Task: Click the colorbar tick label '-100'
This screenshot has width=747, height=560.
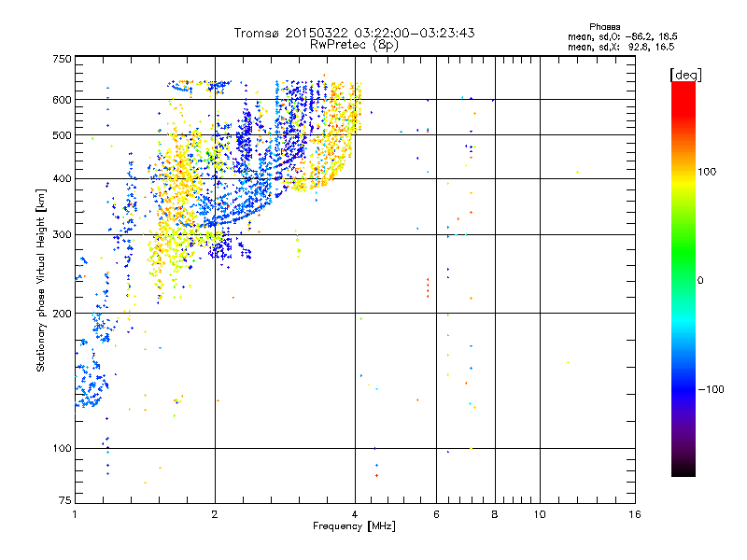Action: click(x=711, y=389)
